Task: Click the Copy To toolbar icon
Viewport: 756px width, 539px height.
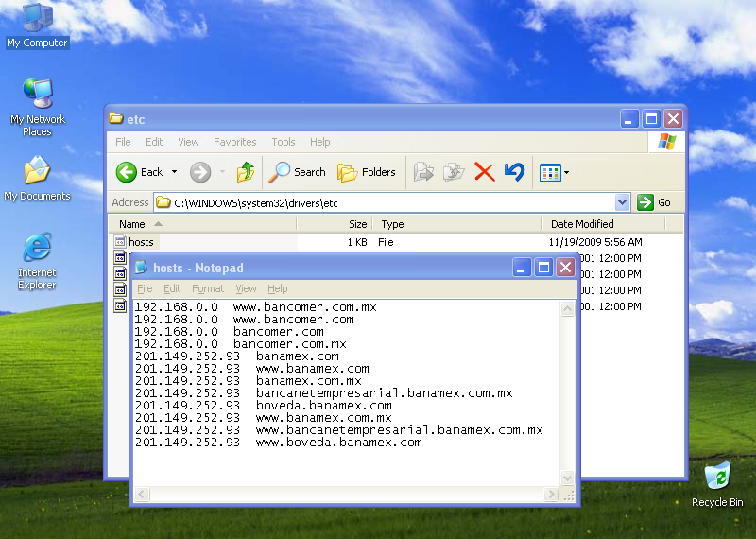Action: click(x=454, y=172)
